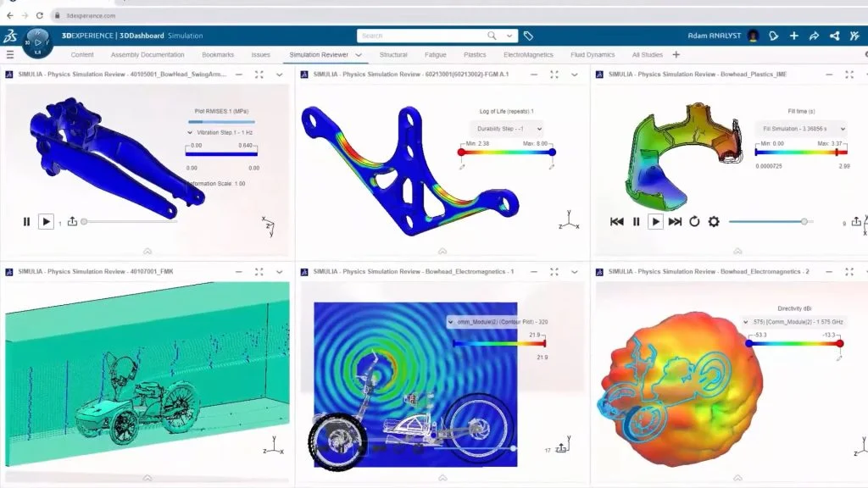868x488 pixels.
Task: Click in the top Search field
Action: [422, 36]
